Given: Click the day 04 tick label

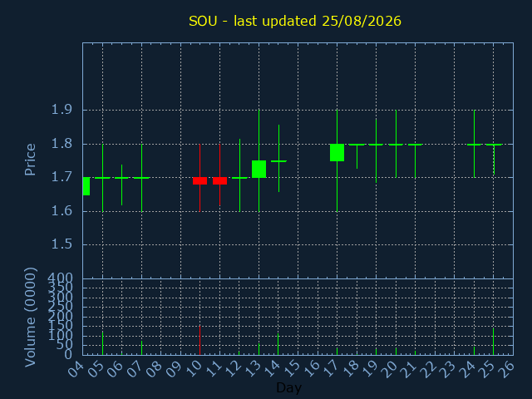Looking at the screenshot, I should [76, 369].
